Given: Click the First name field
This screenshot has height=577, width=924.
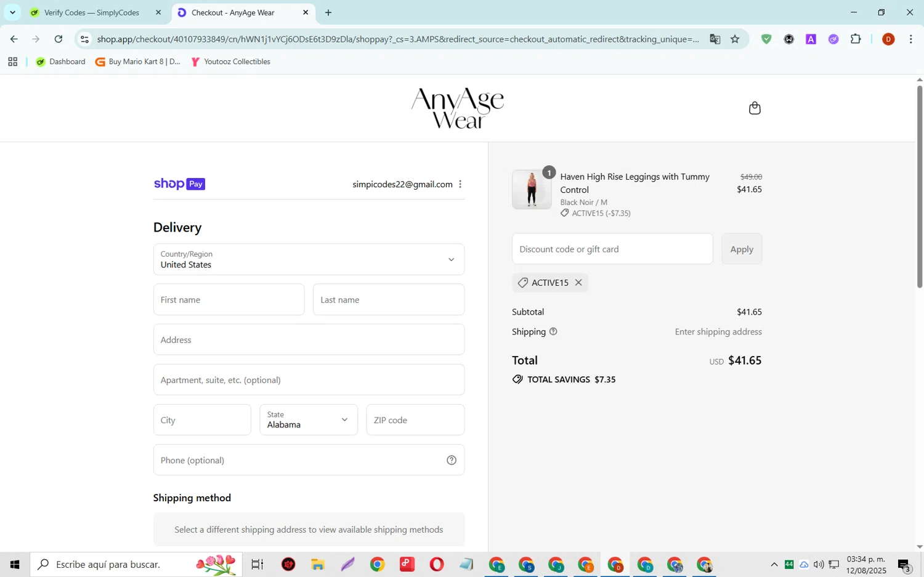Looking at the screenshot, I should click(229, 300).
